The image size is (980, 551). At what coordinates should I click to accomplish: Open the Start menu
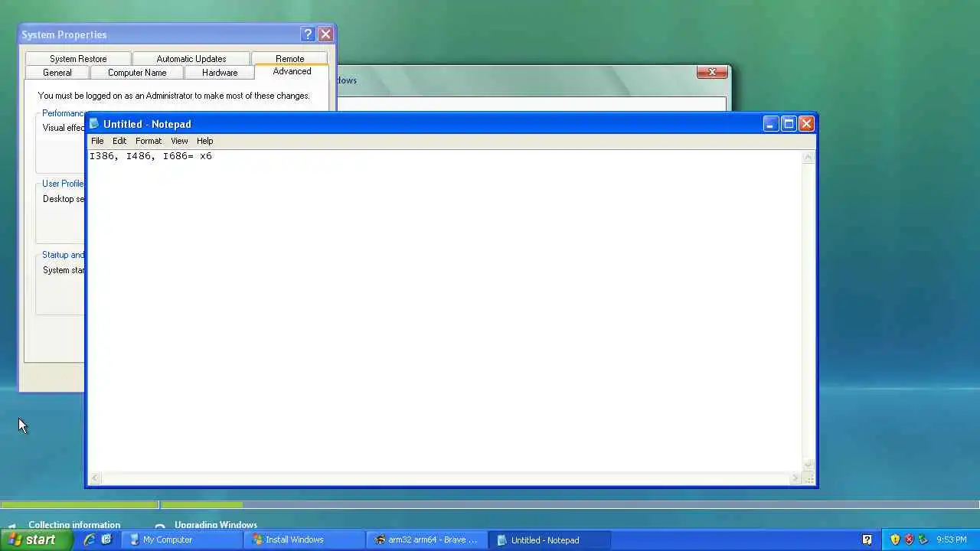click(37, 540)
